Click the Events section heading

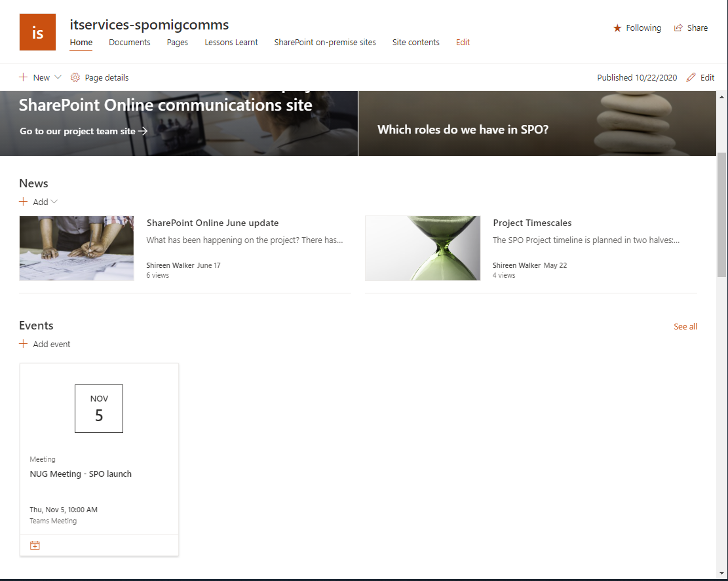[x=36, y=326]
